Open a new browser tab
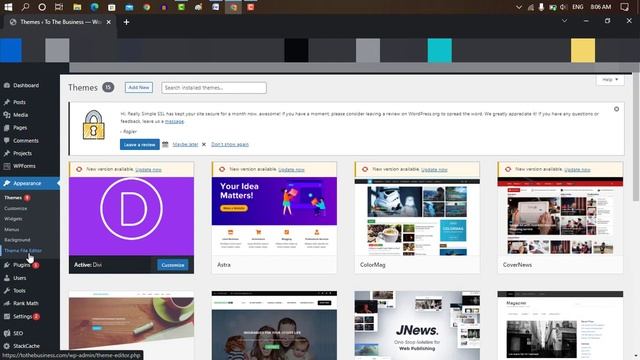The image size is (640, 360). [126, 22]
